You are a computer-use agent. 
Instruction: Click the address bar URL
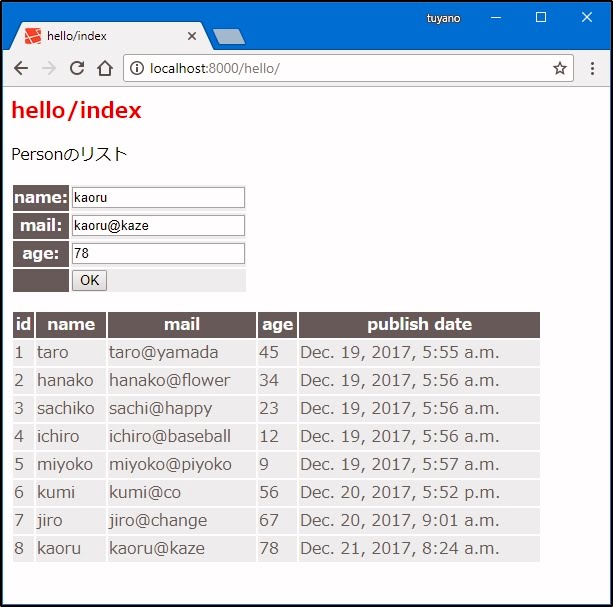coord(300,68)
